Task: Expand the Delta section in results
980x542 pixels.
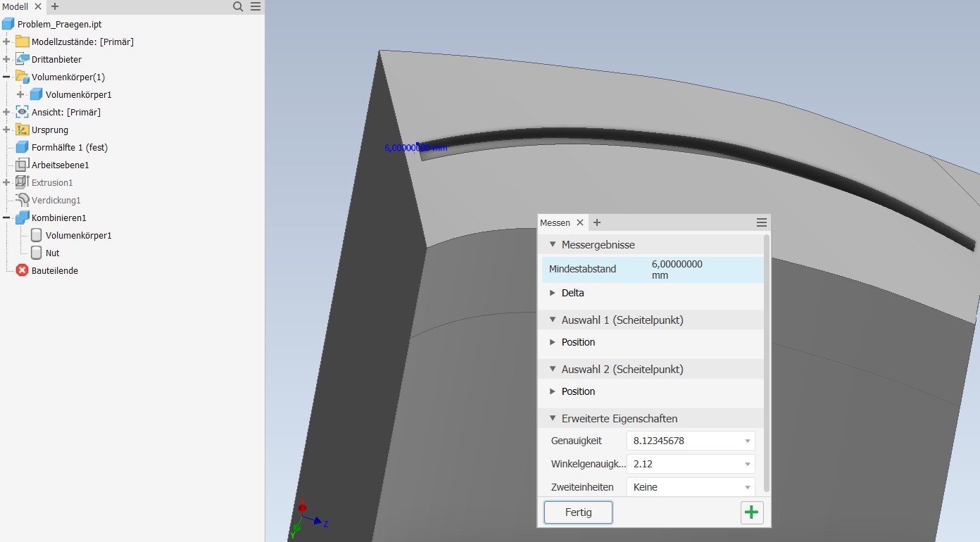Action: pyautogui.click(x=553, y=293)
